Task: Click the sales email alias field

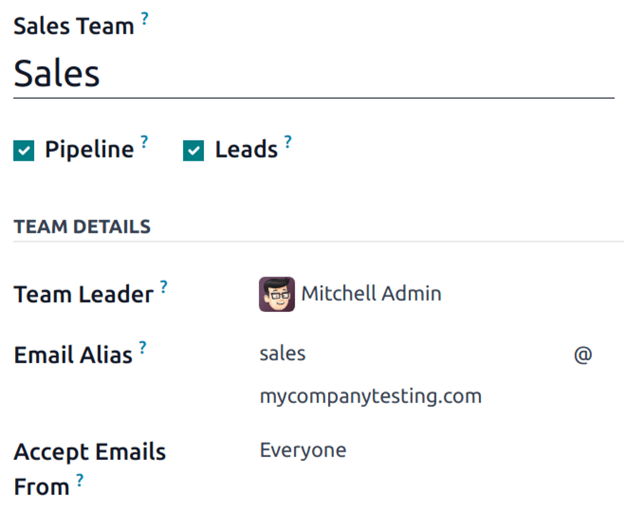Action: tap(400, 354)
